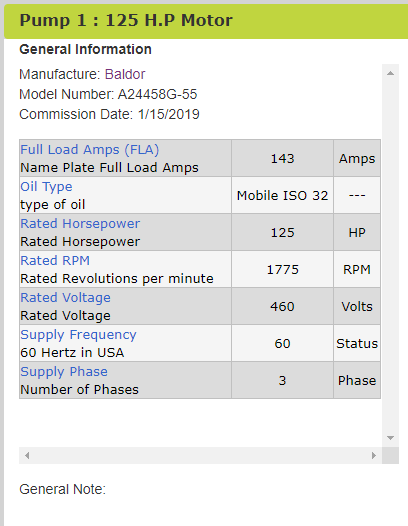The height and width of the screenshot is (526, 408).
Task: Click the vertical scrollbar track
Action: 390,255
